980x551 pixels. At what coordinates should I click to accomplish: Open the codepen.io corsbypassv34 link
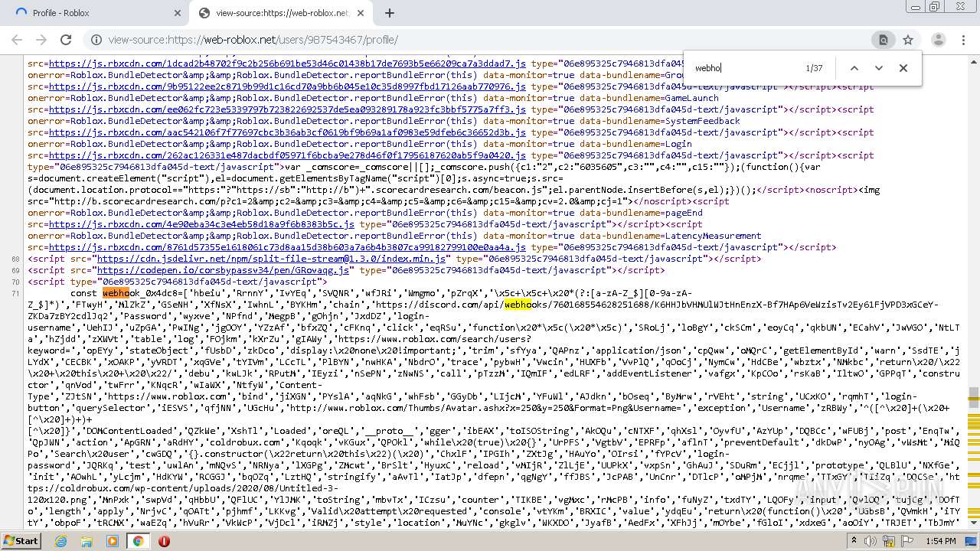tap(223, 270)
